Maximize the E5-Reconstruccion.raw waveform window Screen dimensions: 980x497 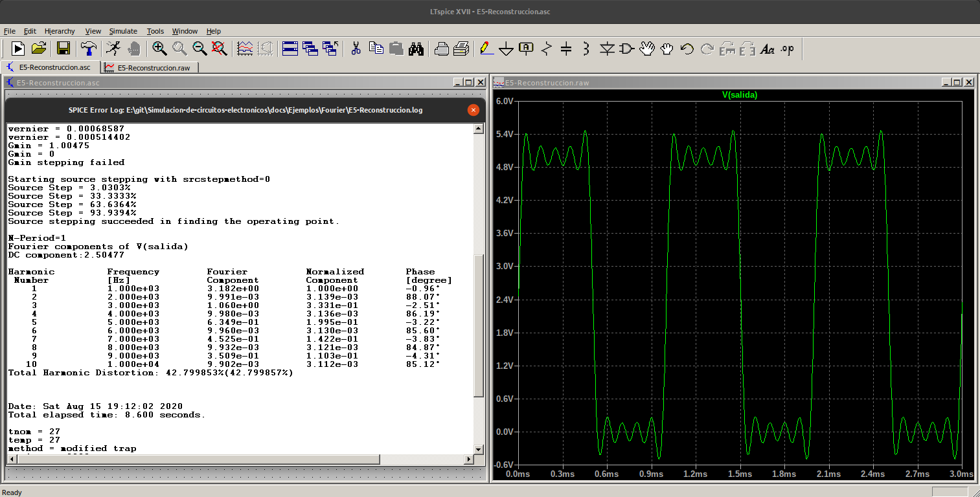pyautogui.click(x=957, y=82)
